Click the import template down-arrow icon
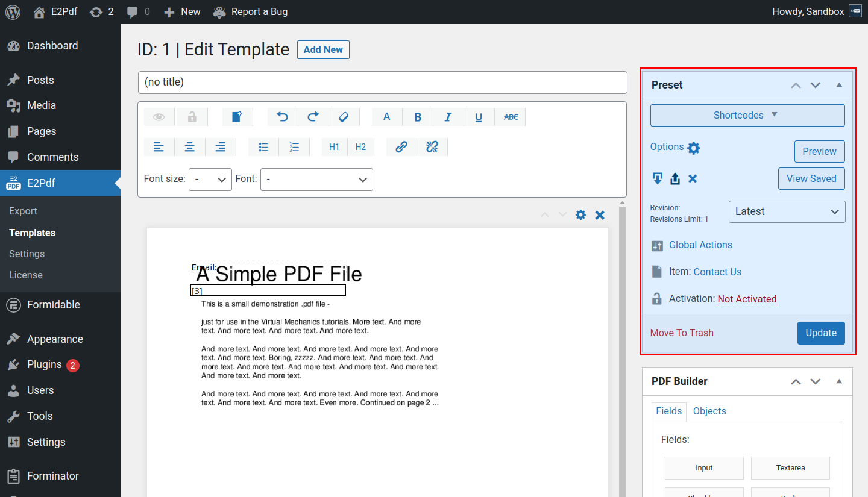The width and height of the screenshot is (868, 497). 658,179
